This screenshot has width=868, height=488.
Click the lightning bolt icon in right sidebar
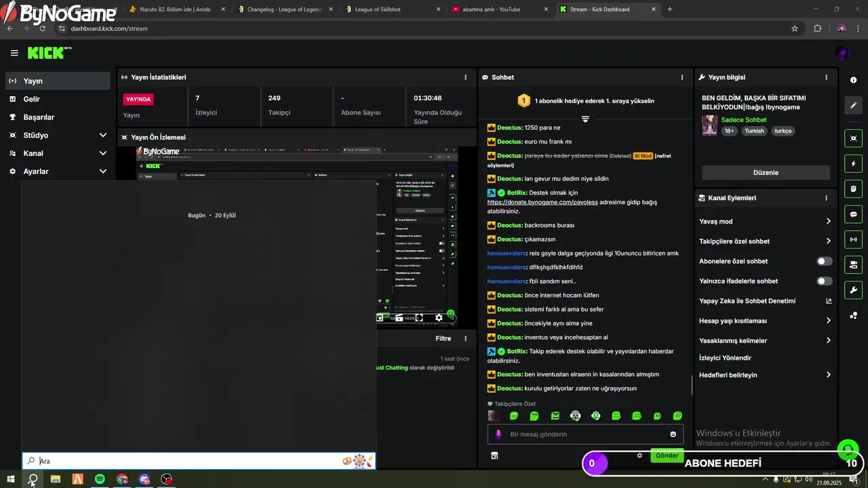[x=853, y=163]
